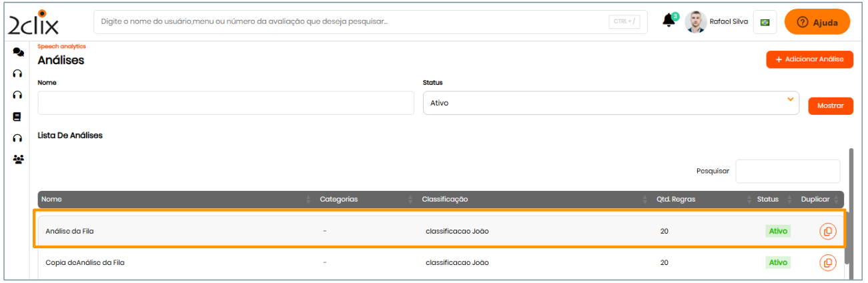
Task: Click the Nome filter input field
Action: 226,103
